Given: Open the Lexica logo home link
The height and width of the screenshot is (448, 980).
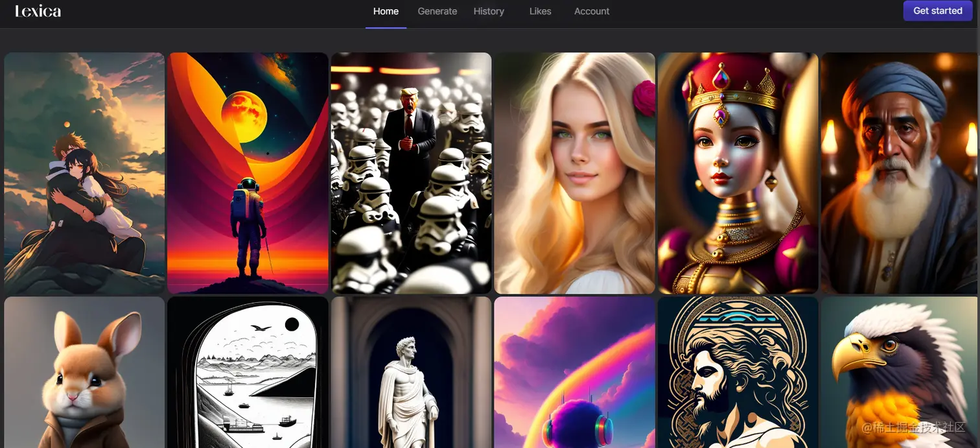Looking at the screenshot, I should tap(38, 11).
